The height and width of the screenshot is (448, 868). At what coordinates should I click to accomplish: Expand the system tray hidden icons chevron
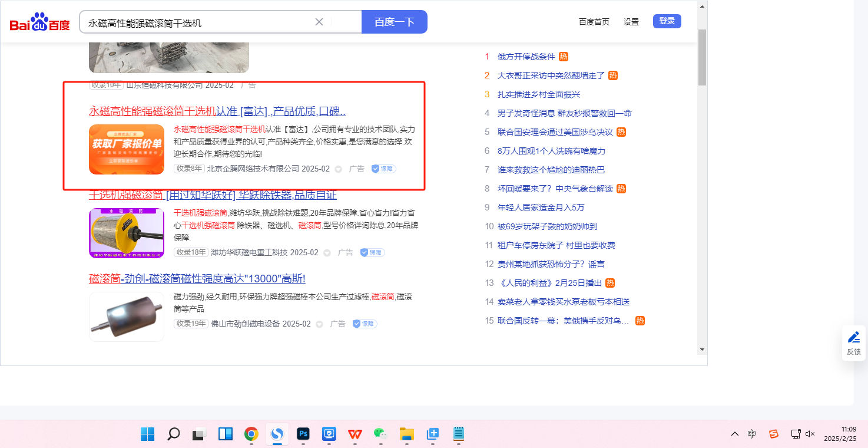[x=734, y=434]
